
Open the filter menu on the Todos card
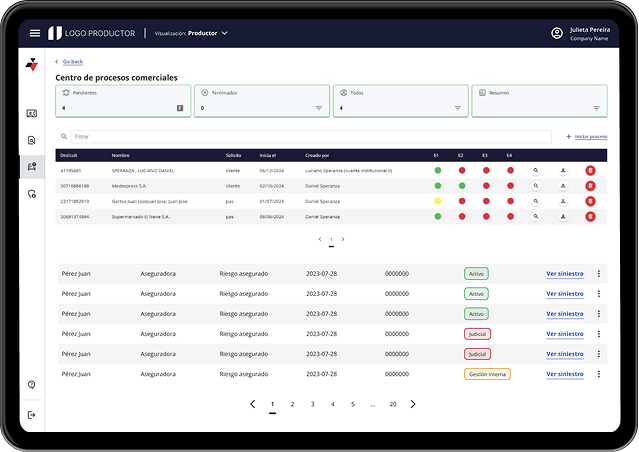tap(458, 108)
